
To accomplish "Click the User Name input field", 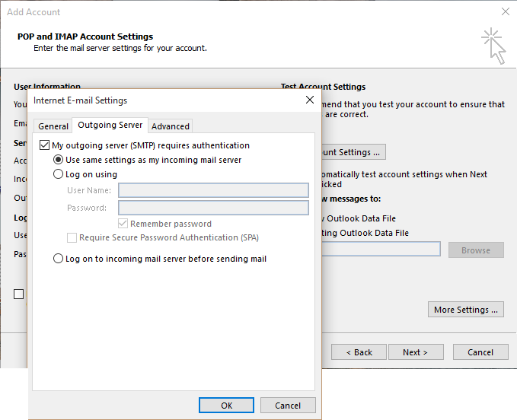I will coord(213,190).
